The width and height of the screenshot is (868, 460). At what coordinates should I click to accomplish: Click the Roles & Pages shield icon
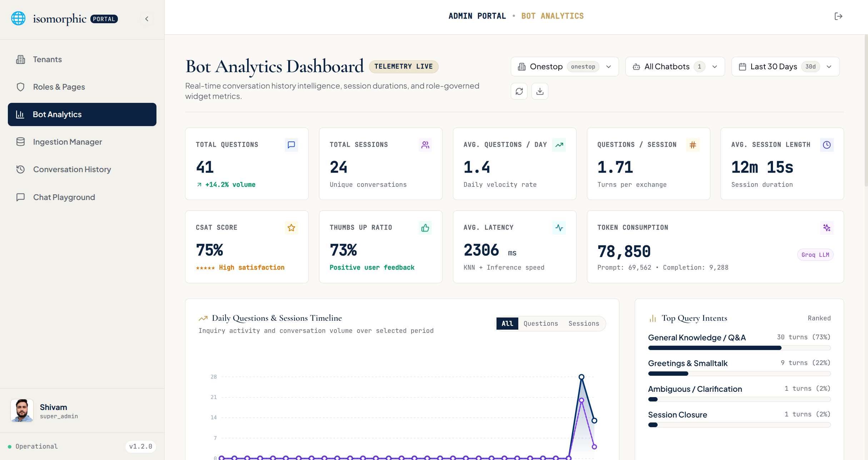click(x=20, y=87)
